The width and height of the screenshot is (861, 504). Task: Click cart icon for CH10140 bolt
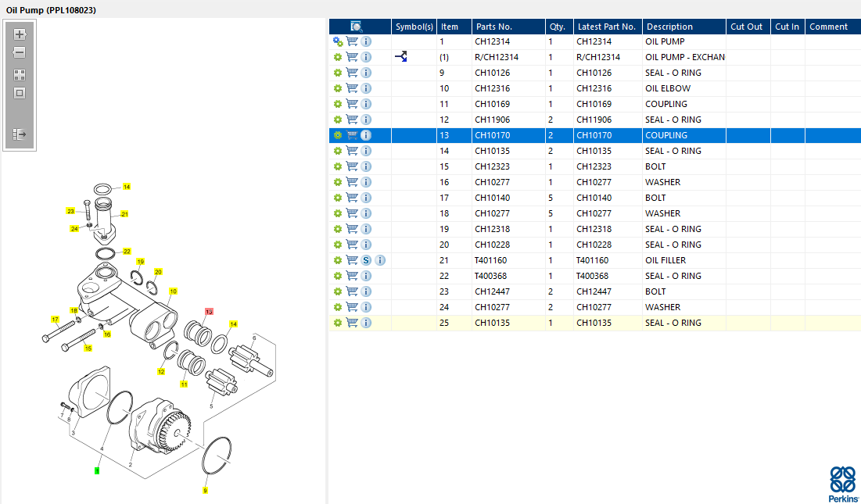click(352, 198)
